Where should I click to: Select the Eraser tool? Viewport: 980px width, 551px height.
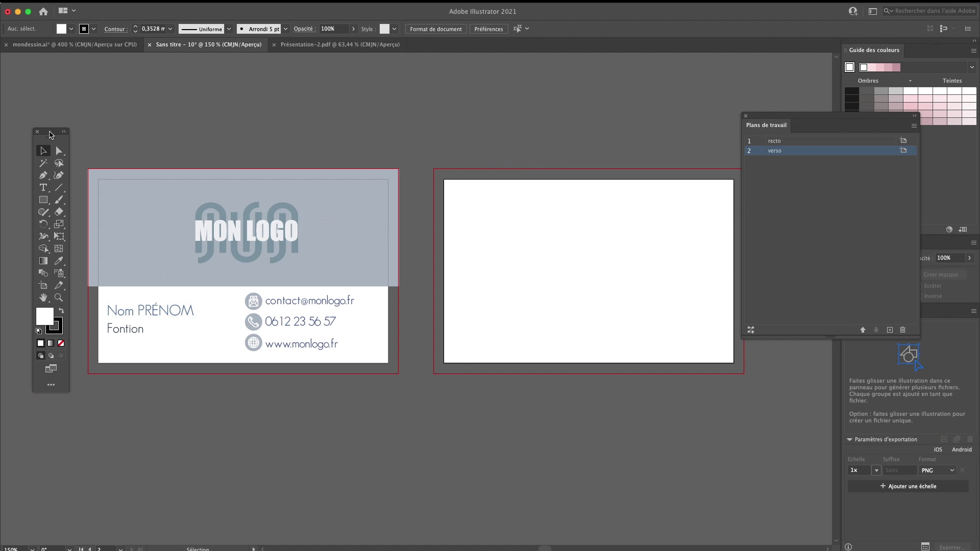(59, 212)
